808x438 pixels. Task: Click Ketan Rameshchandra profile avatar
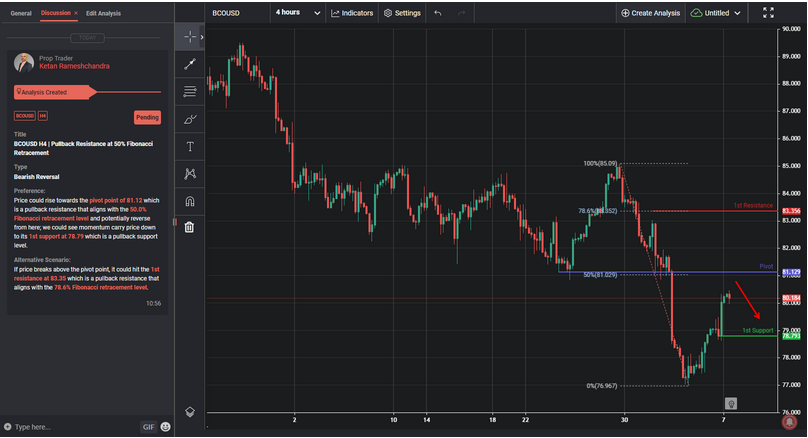tap(24, 62)
